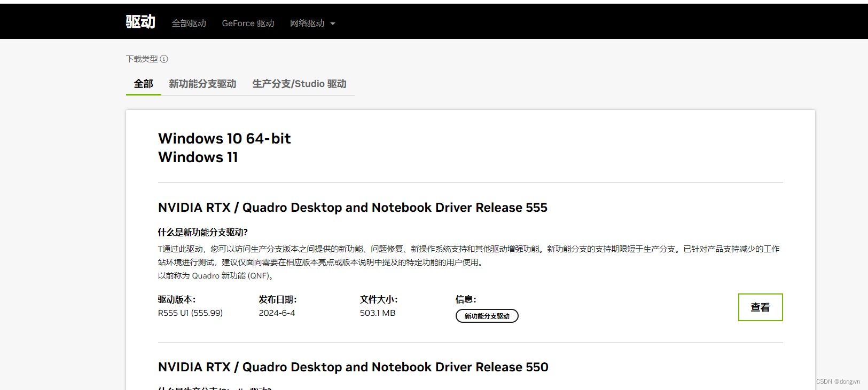Image resolution: width=868 pixels, height=390 pixels.
Task: Click the release date 2024-6-4
Action: 277,313
